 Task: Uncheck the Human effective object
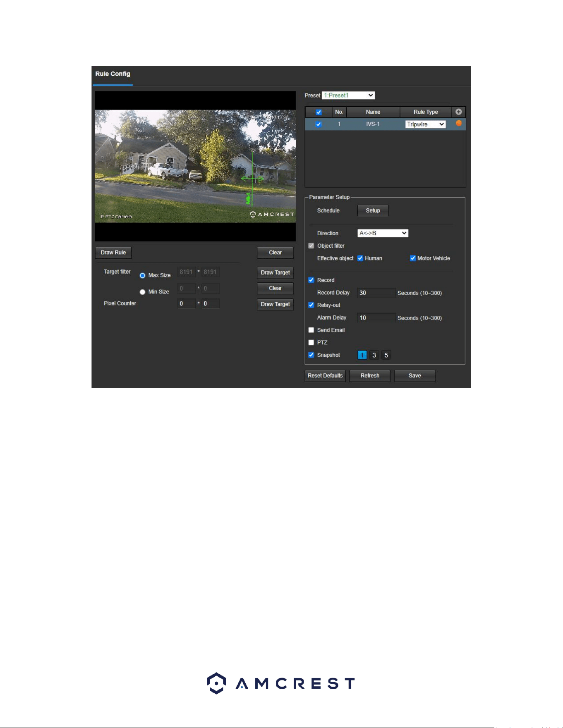click(x=360, y=258)
